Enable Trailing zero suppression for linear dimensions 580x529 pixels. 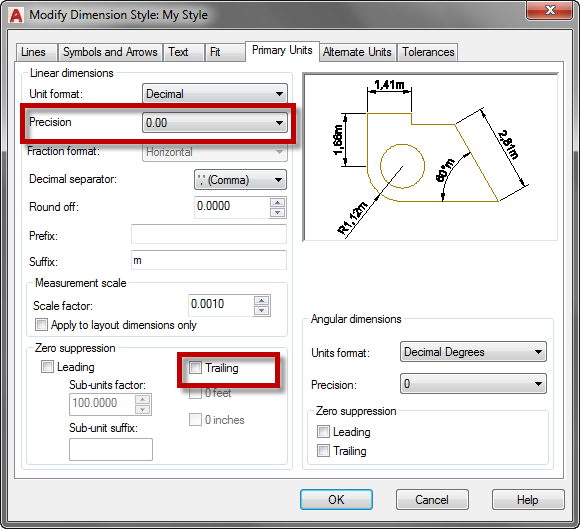pos(195,367)
